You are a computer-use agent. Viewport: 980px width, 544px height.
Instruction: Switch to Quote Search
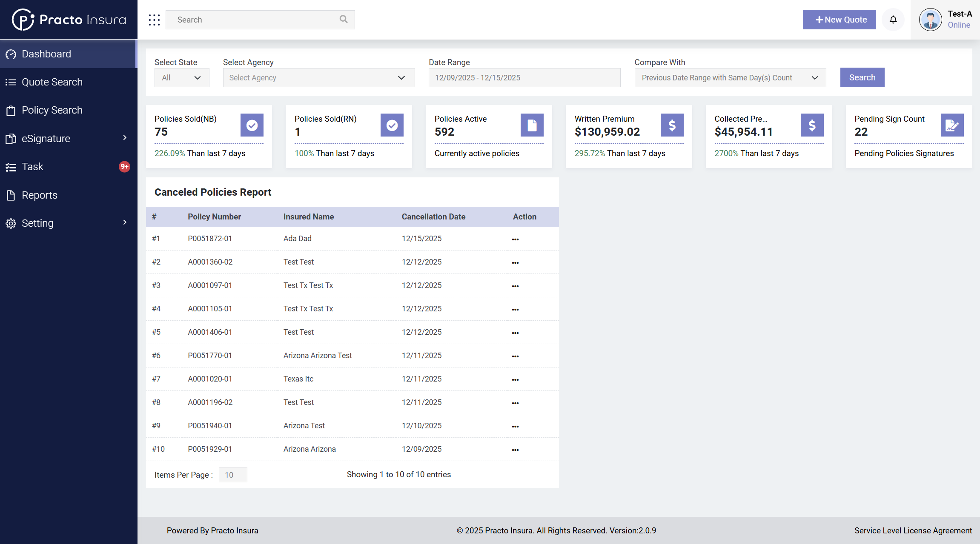click(x=52, y=82)
